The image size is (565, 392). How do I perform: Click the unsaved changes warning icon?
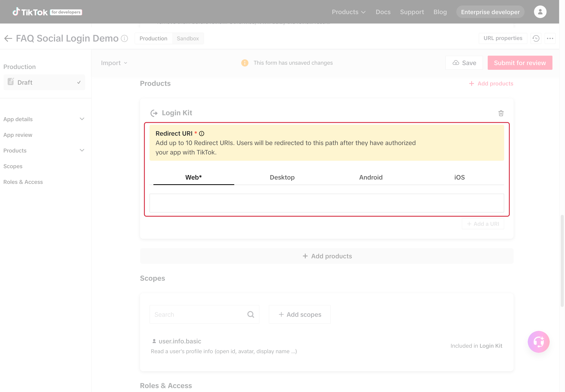(245, 63)
